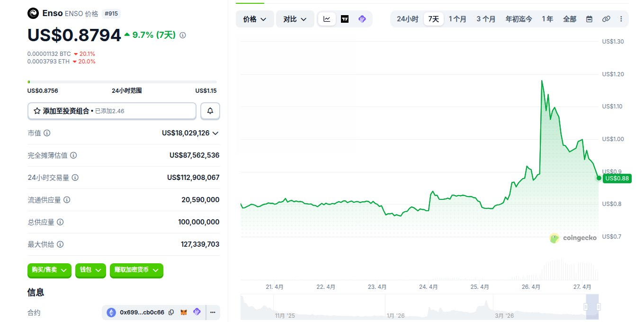Click the right handle of the range navigator

tap(599, 307)
